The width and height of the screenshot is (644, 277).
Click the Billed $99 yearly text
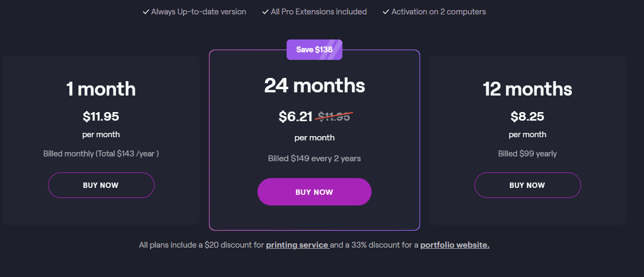tap(528, 154)
